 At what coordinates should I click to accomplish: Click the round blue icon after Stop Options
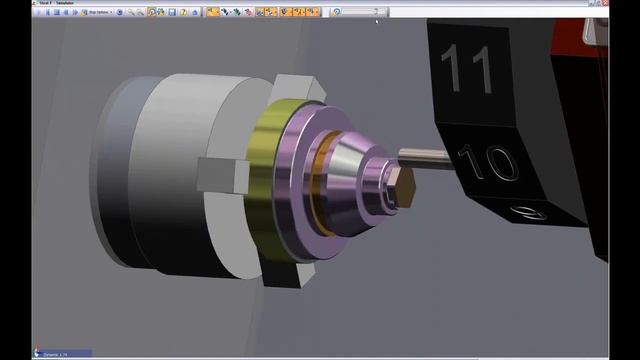(x=120, y=12)
